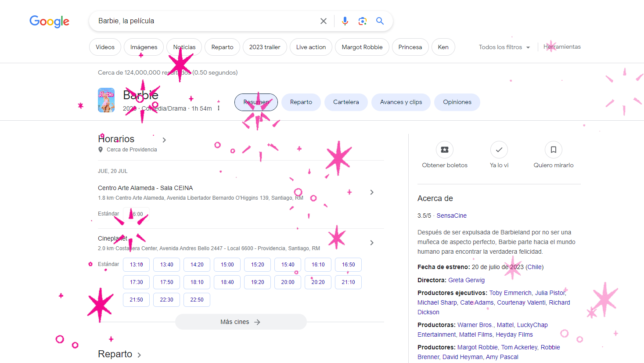Expand Centro Arte Alameda theater details
The height and width of the screenshot is (363, 644).
point(372,192)
